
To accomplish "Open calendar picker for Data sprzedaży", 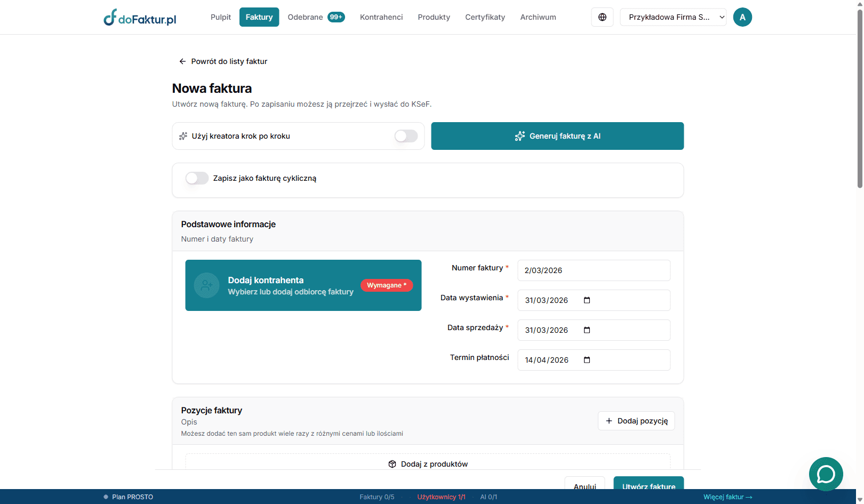I will (587, 330).
